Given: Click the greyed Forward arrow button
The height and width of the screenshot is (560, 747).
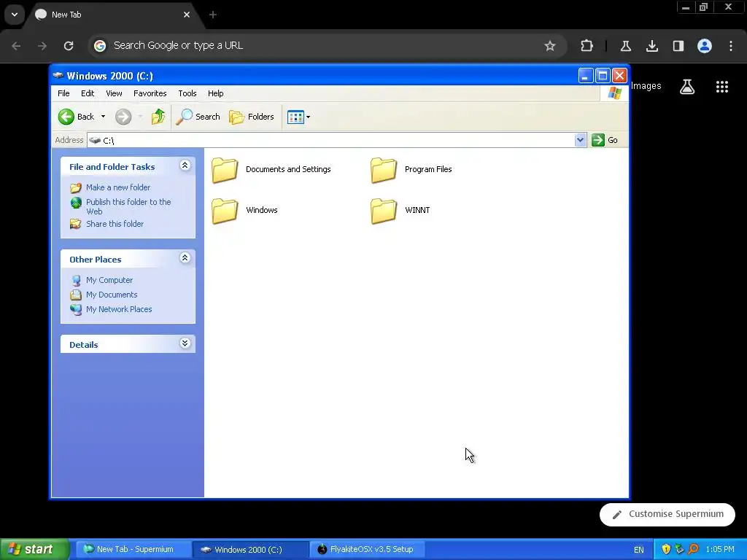Looking at the screenshot, I should (x=123, y=117).
